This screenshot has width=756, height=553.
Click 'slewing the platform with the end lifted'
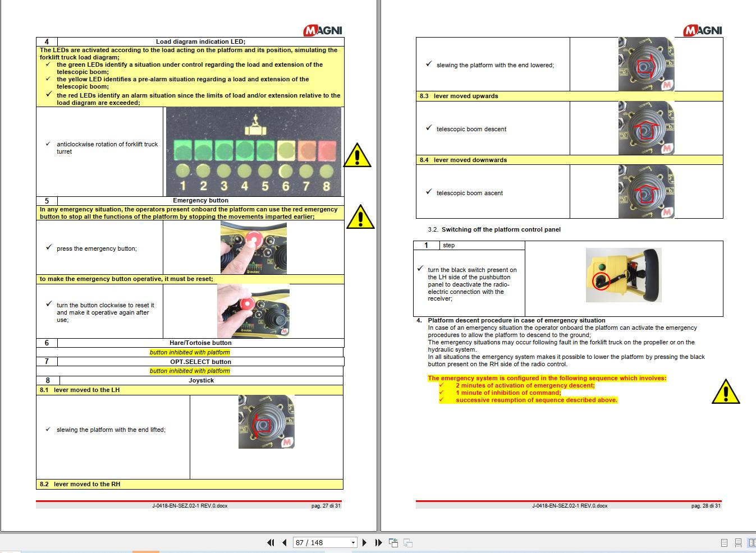(111, 430)
